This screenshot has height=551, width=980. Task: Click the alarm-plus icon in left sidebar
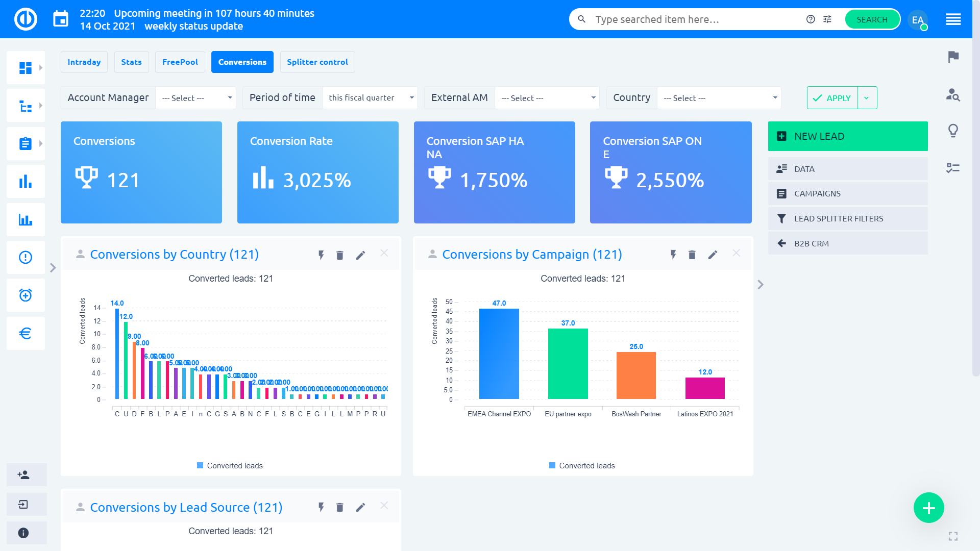(26, 295)
